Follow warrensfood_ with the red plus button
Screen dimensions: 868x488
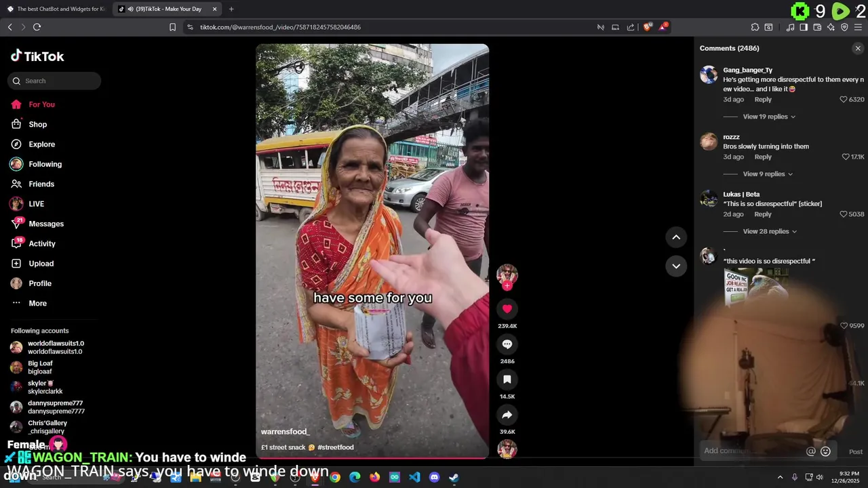(507, 286)
